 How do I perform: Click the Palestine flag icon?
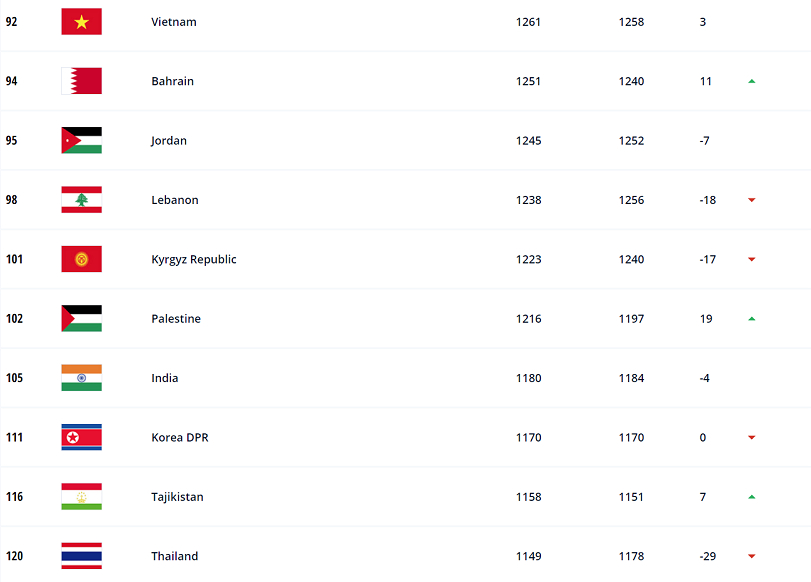click(81, 319)
